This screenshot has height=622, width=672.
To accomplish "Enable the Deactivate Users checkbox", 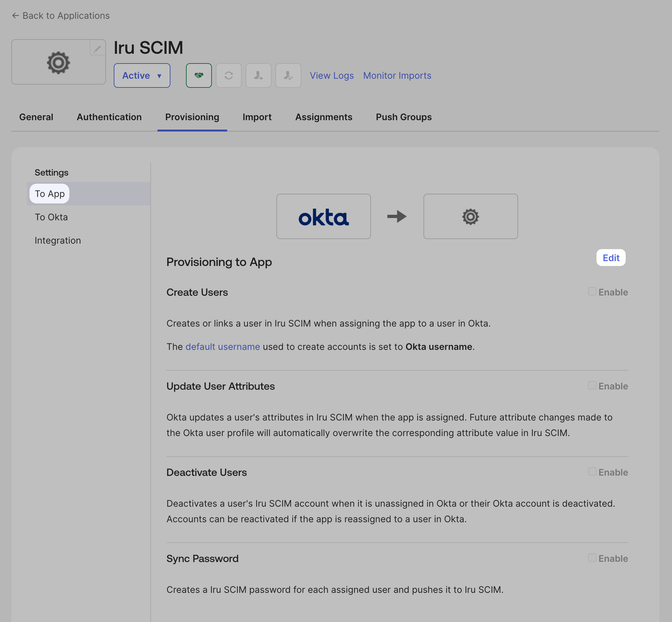I will [x=592, y=472].
